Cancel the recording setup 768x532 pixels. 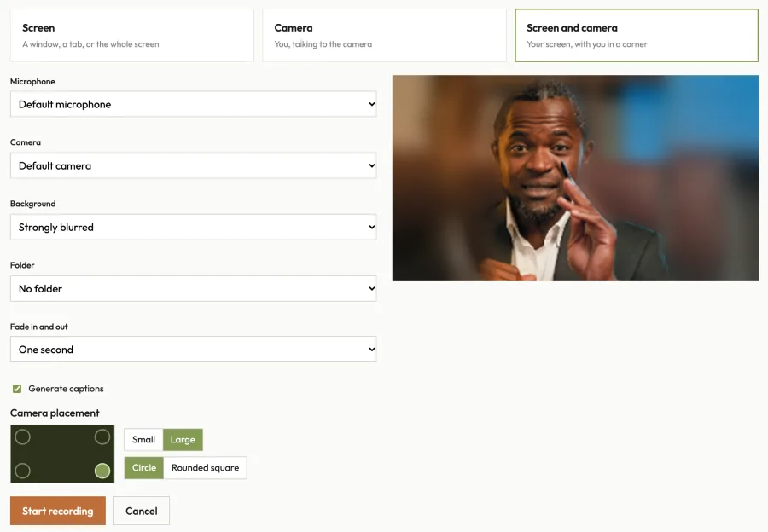coord(142,511)
